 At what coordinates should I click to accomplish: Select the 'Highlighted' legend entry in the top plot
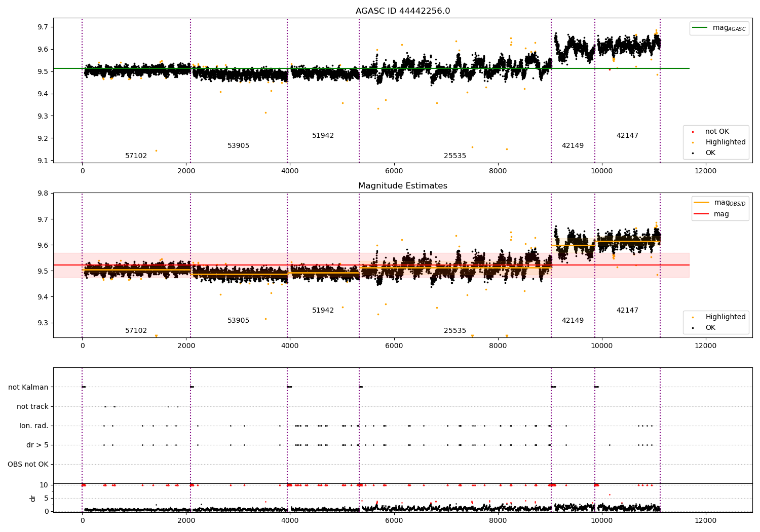726,142
